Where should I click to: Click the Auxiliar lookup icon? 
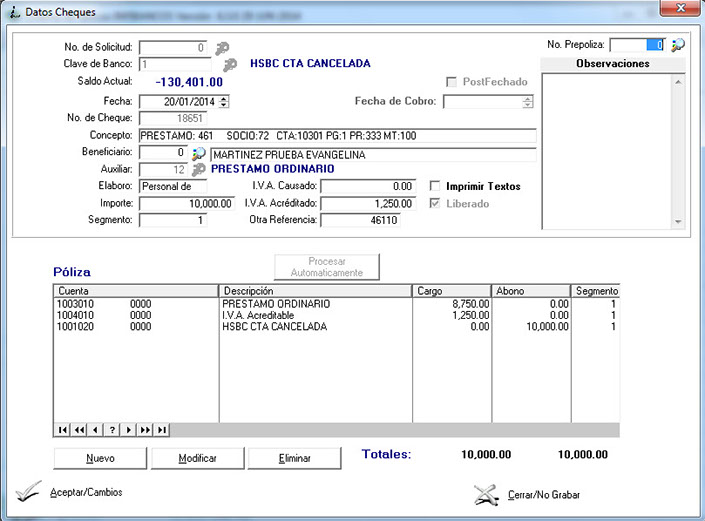pyautogui.click(x=198, y=170)
